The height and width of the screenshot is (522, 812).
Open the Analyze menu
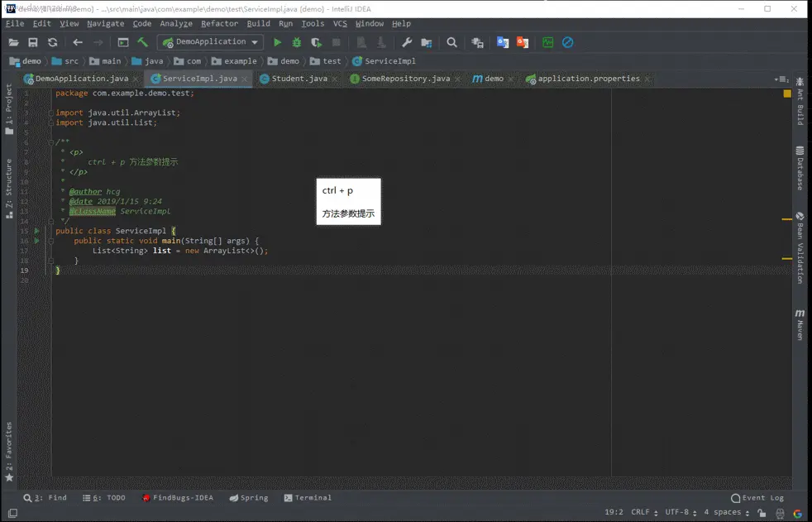(x=176, y=24)
